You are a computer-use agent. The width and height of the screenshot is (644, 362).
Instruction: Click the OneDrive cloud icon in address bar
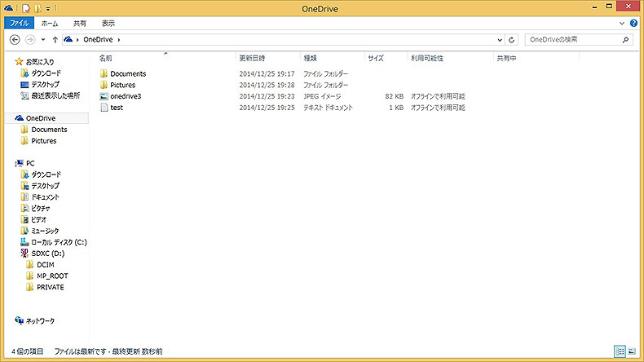coord(68,39)
